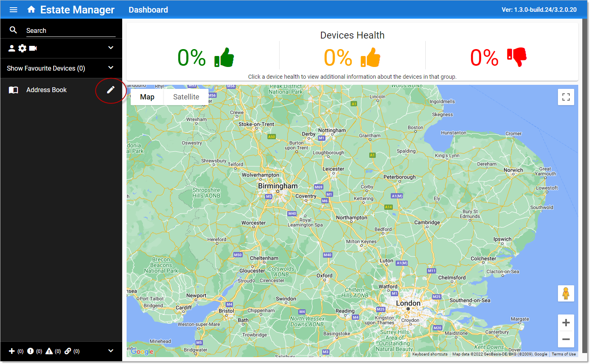This screenshot has height=364, width=590.
Task: Click the red 0% health value
Action: pyautogui.click(x=484, y=58)
